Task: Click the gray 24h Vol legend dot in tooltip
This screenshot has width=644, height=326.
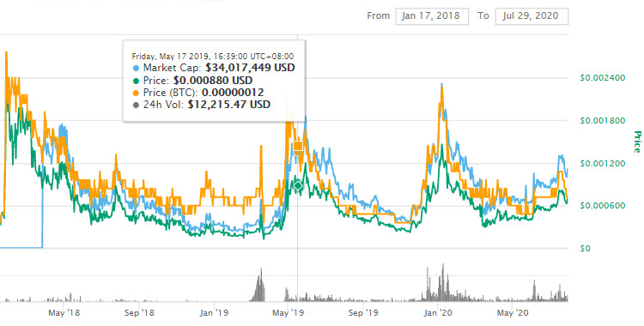Action: coord(136,106)
